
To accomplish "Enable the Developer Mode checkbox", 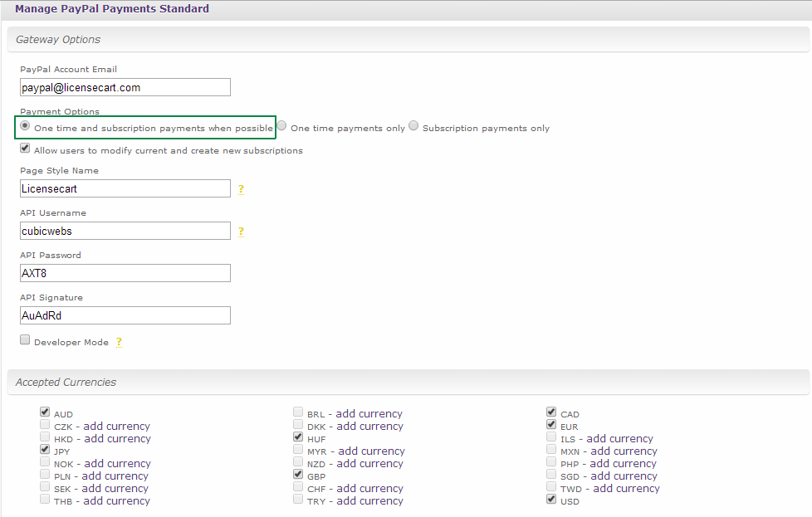I will coord(25,339).
